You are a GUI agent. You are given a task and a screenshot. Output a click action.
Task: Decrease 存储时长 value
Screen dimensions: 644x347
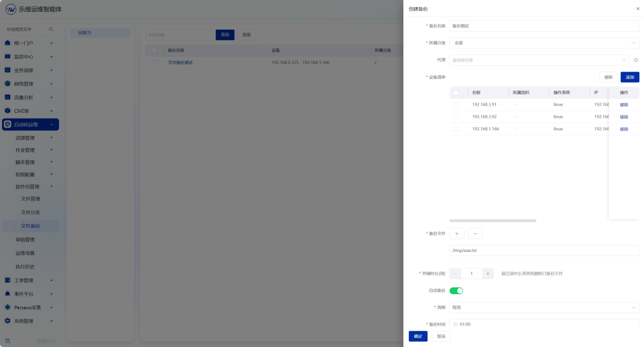click(x=455, y=273)
